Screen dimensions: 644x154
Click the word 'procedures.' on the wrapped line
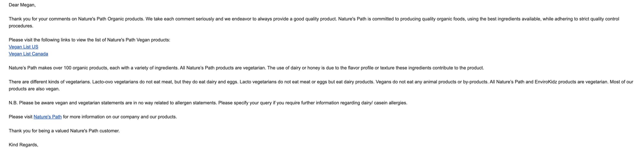pyautogui.click(x=21, y=26)
